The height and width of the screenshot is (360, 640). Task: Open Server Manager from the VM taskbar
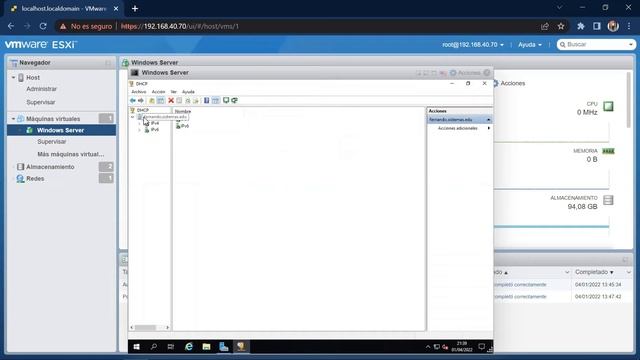(224, 347)
